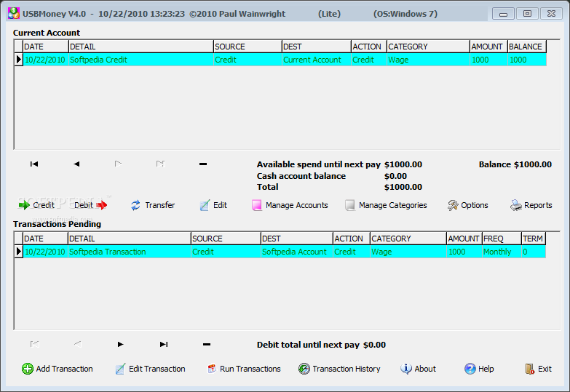Image resolution: width=570 pixels, height=392 pixels.
Task: Select the Wage cell in Current Account row
Action: (428, 60)
